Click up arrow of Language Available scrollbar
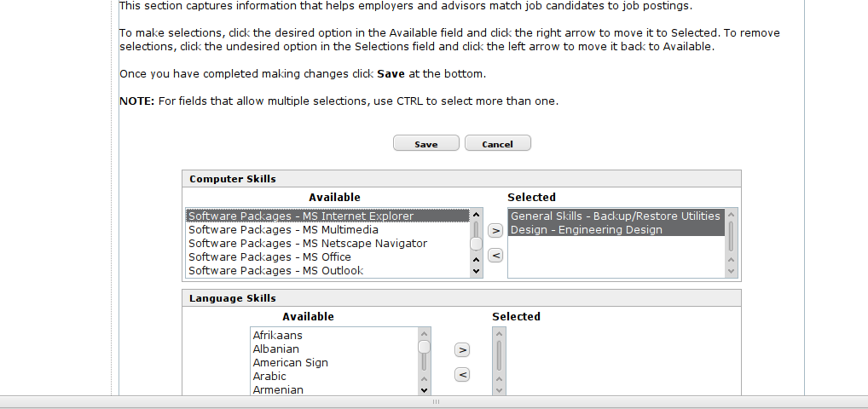Viewport: 868px width, 409px height. [424, 333]
